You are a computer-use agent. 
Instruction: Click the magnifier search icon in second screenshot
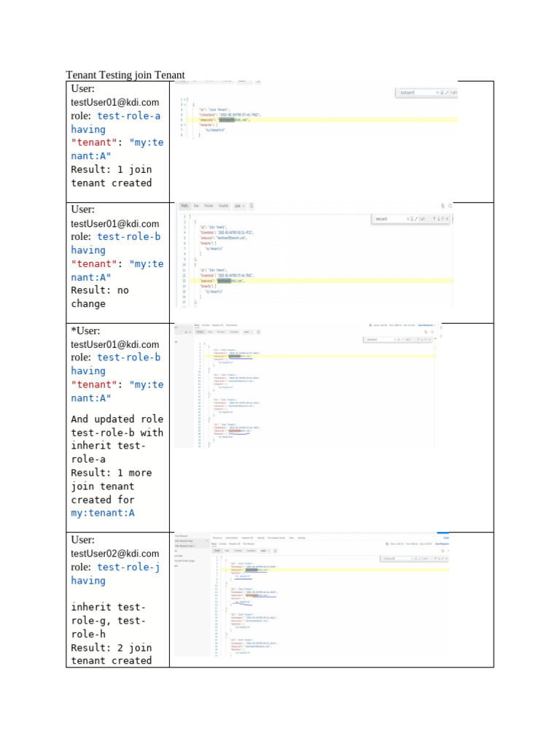pos(450,206)
